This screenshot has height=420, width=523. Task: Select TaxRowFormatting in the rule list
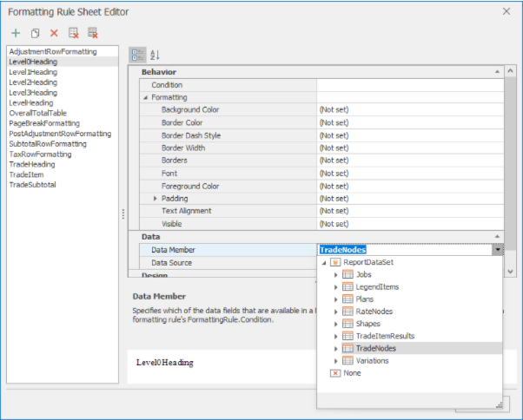point(40,154)
